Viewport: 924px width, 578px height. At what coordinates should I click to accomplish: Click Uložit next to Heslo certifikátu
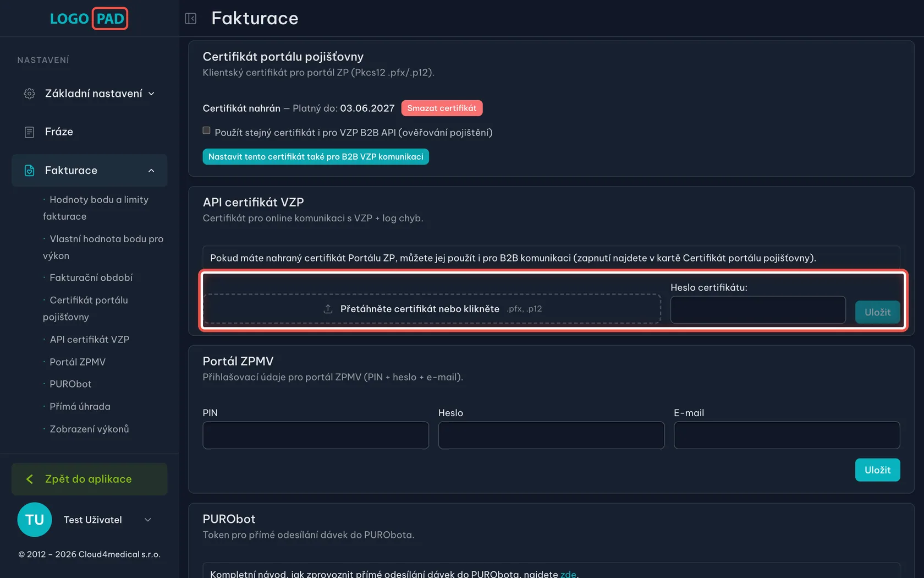click(x=877, y=312)
